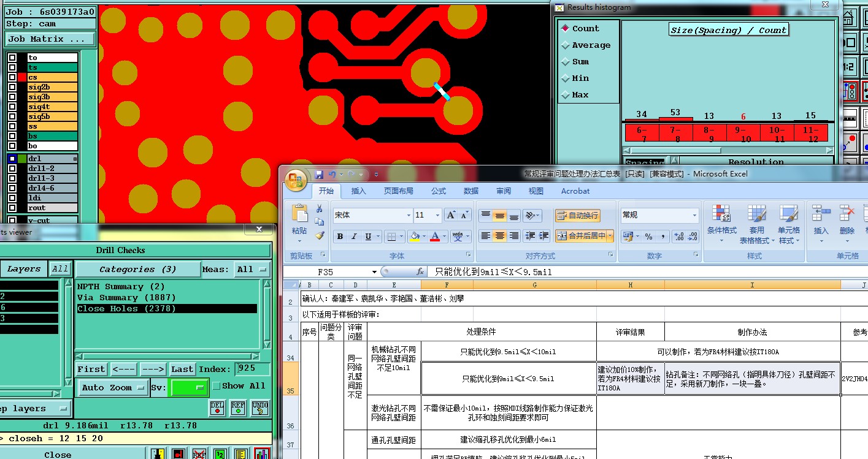The image size is (868, 459).
Task: Switch to the Acrobat ribbon tab
Action: 575,191
